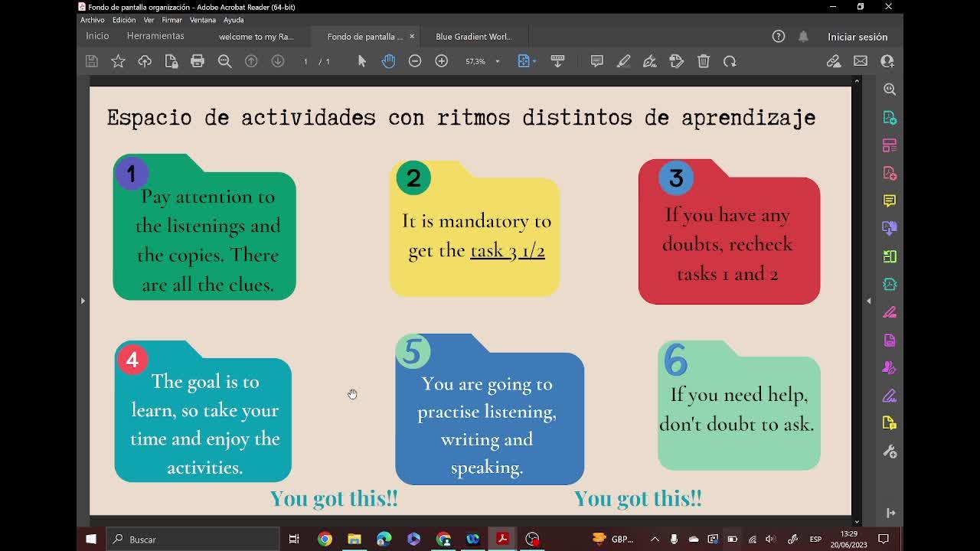Open the Firmar menu

172,20
